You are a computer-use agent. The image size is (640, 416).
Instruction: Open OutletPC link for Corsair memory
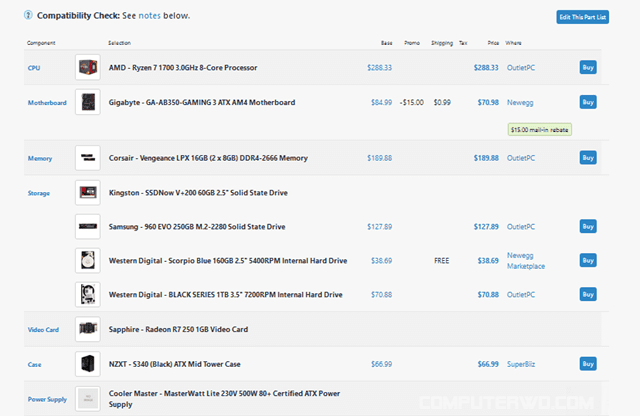[521, 158]
